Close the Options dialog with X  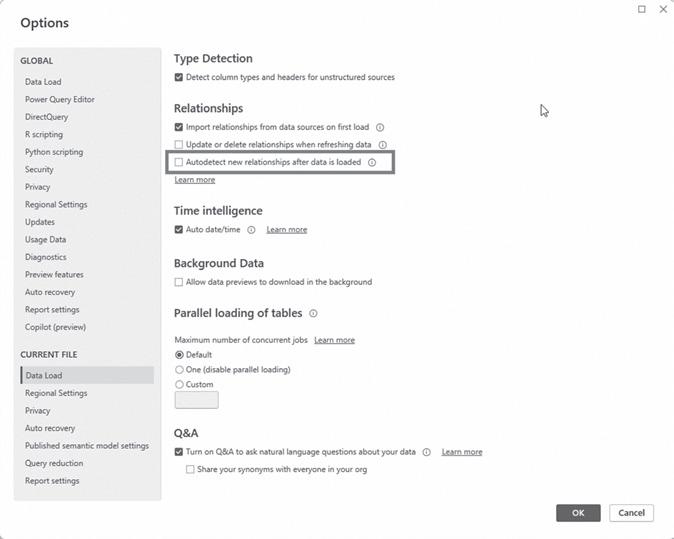coord(663,10)
